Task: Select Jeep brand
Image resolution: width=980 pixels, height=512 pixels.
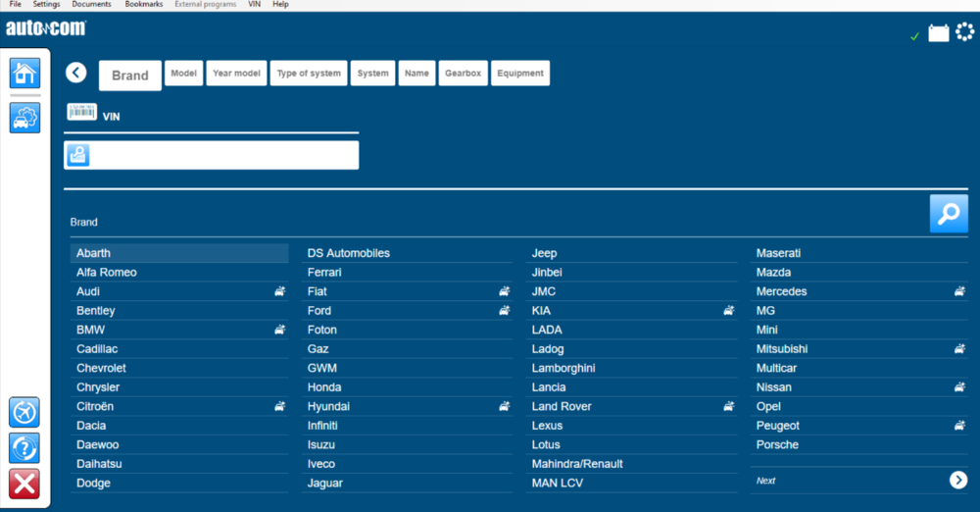Action: pos(631,253)
